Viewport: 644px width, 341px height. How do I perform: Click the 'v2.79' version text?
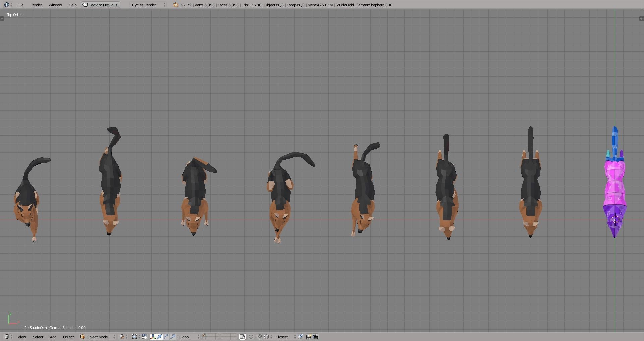(186, 5)
